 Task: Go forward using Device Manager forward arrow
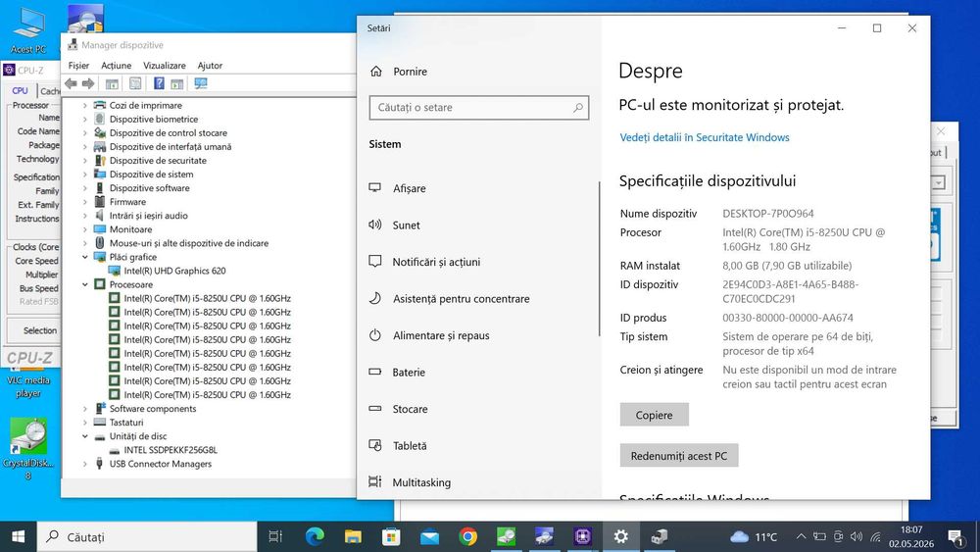[88, 83]
